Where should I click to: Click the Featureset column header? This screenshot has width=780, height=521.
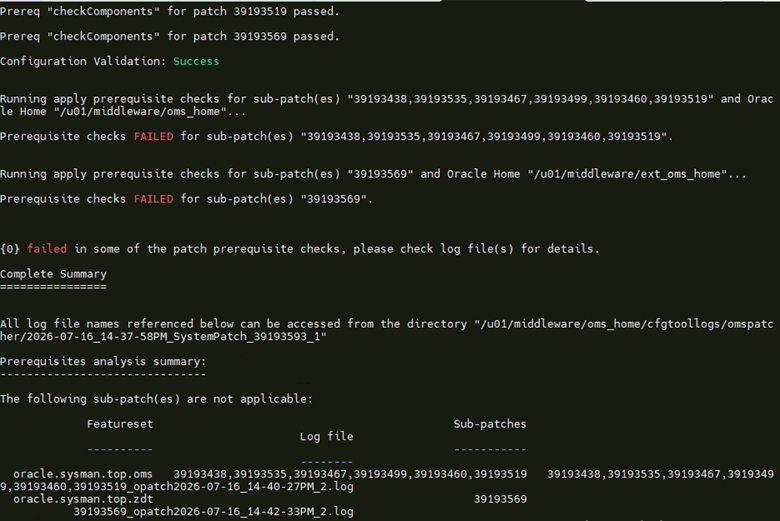(120, 424)
